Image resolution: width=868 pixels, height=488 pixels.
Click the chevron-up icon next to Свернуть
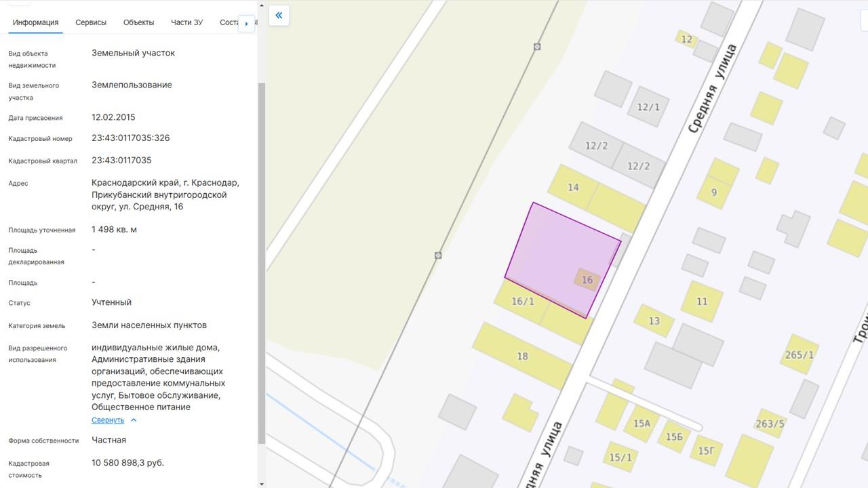pos(134,420)
